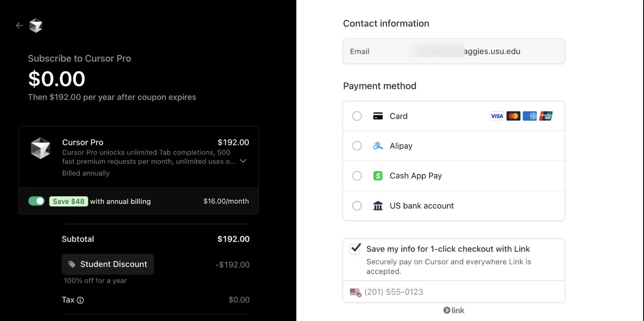Screen dimensions: 644x321
Task: Open the phone country flag selector
Action: coord(355,292)
